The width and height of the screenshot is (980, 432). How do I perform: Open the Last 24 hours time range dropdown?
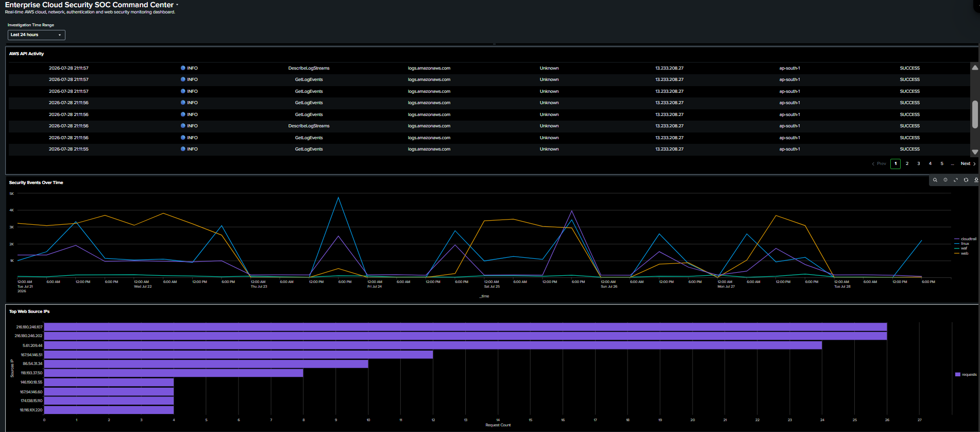(37, 35)
